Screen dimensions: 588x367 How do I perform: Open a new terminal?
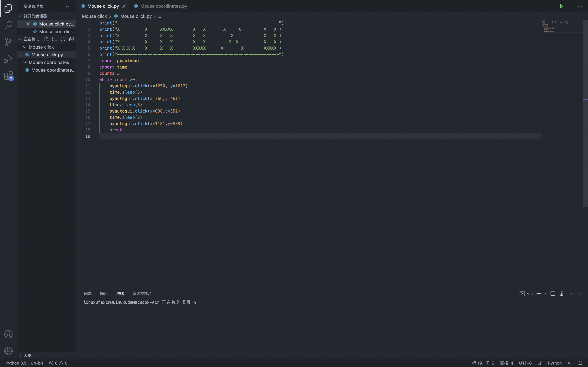[539, 293]
